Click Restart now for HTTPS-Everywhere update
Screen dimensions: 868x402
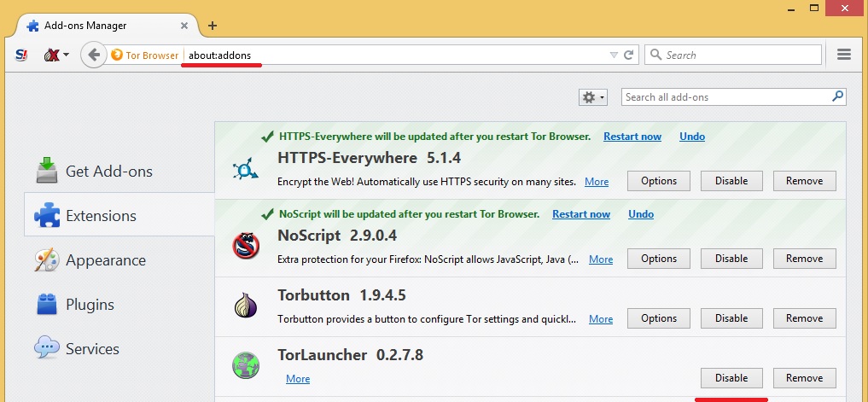(x=632, y=137)
